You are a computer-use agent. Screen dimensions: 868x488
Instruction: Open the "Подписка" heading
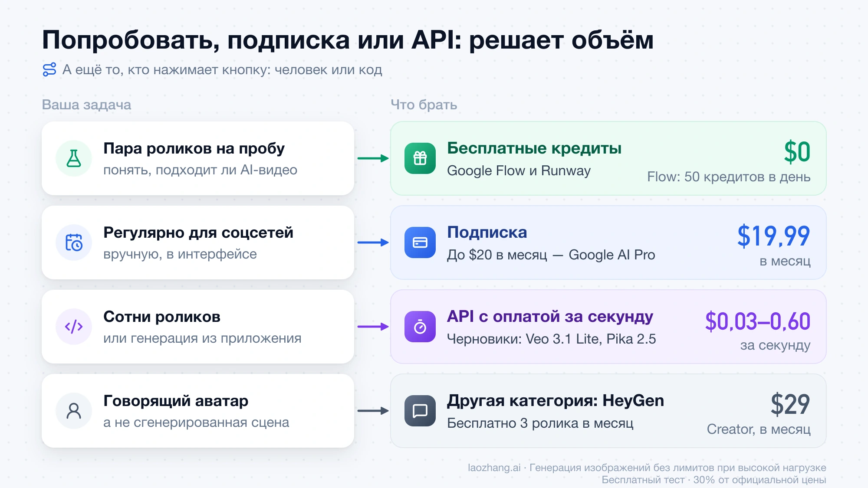[487, 232]
